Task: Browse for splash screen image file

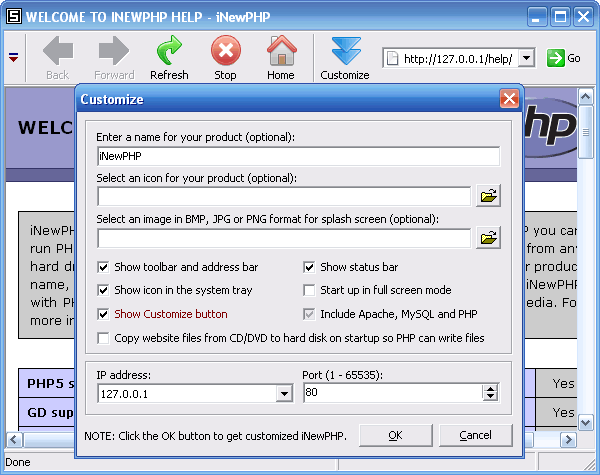Action: [x=488, y=238]
